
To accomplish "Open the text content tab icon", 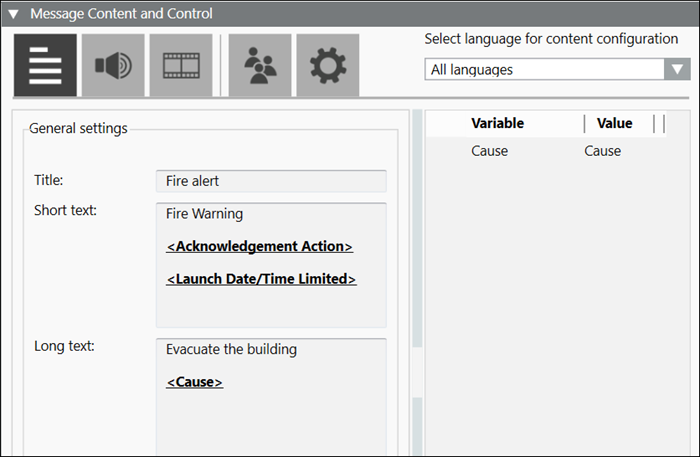I will click(x=45, y=65).
